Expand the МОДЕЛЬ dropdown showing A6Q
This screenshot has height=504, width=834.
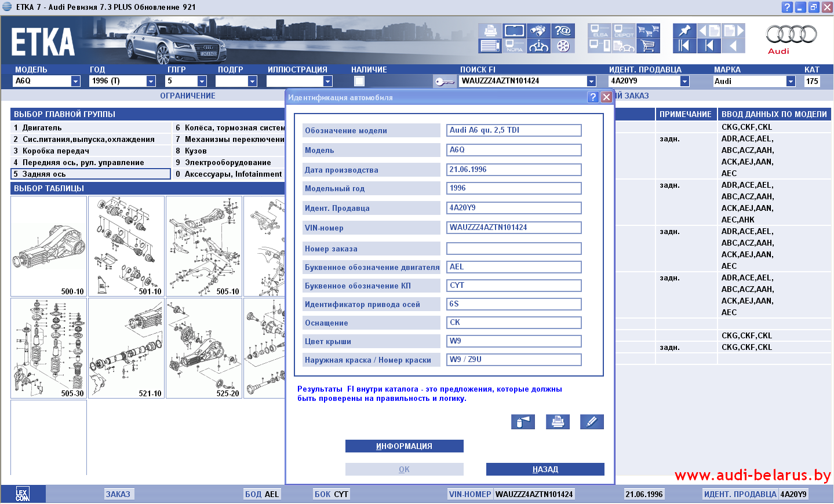(75, 81)
